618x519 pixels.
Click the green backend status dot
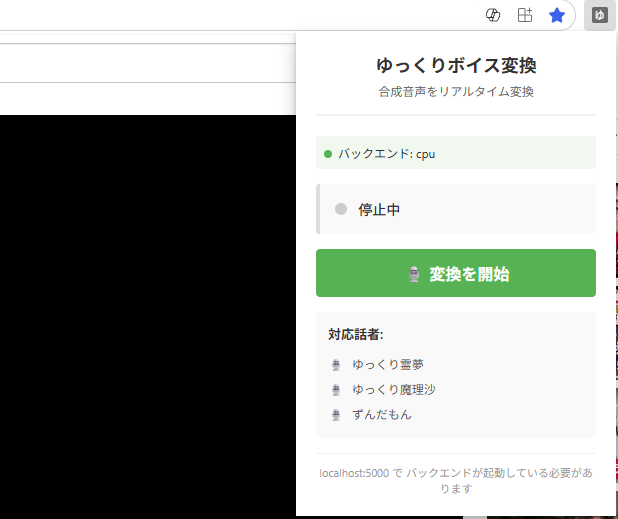(328, 154)
